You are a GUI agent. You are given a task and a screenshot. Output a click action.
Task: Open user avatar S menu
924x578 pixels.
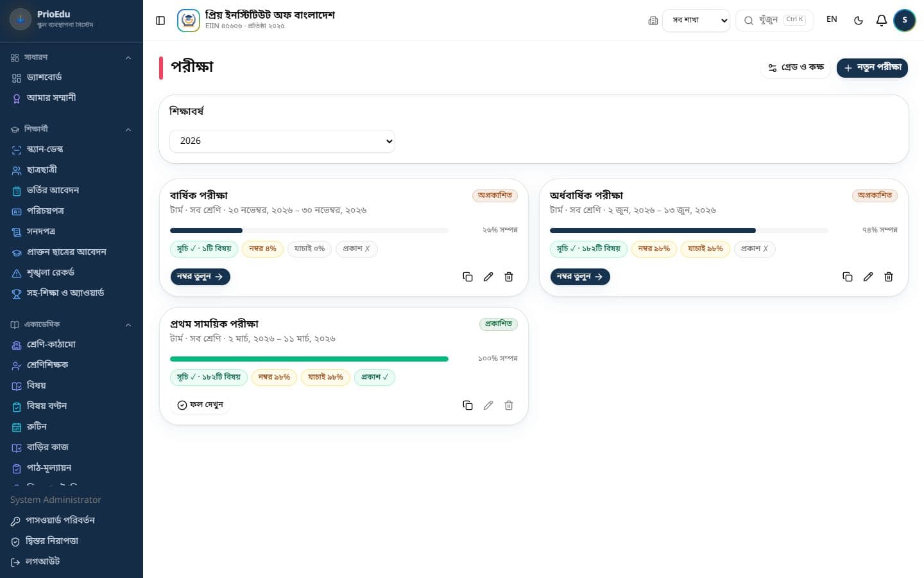click(x=905, y=20)
